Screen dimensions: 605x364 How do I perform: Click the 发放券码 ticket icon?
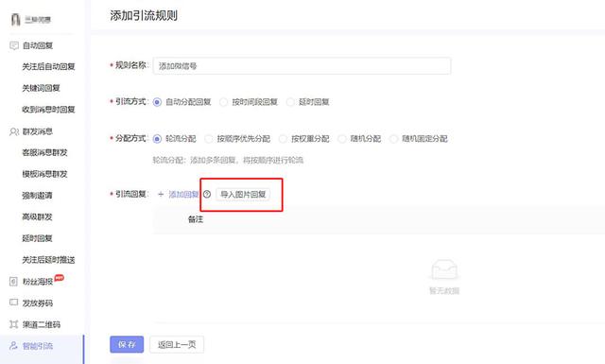pyautogui.click(x=13, y=303)
